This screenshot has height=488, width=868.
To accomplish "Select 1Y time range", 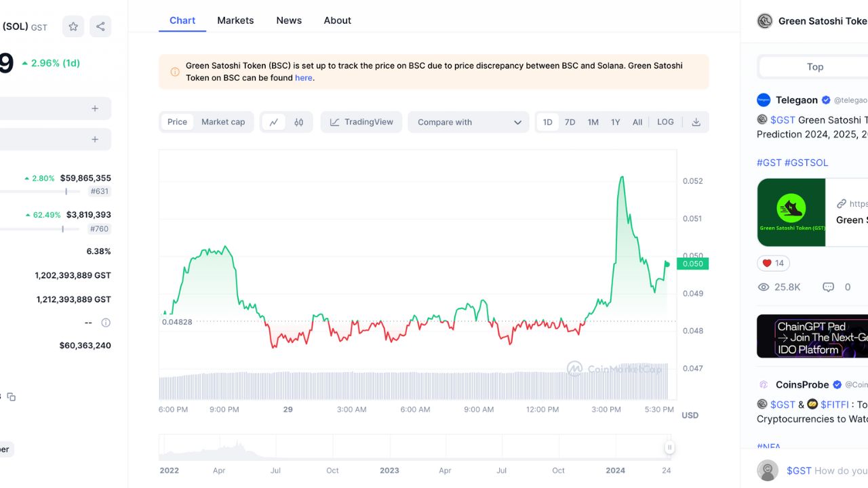I will pos(616,122).
